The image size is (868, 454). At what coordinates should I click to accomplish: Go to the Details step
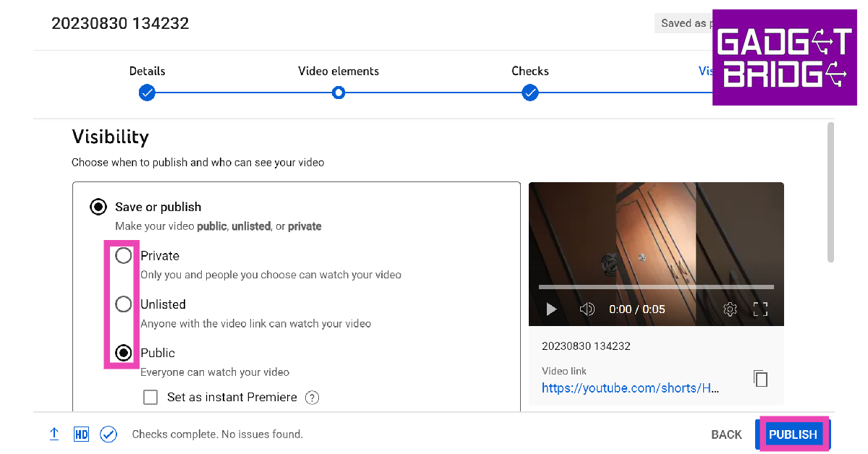click(x=147, y=93)
